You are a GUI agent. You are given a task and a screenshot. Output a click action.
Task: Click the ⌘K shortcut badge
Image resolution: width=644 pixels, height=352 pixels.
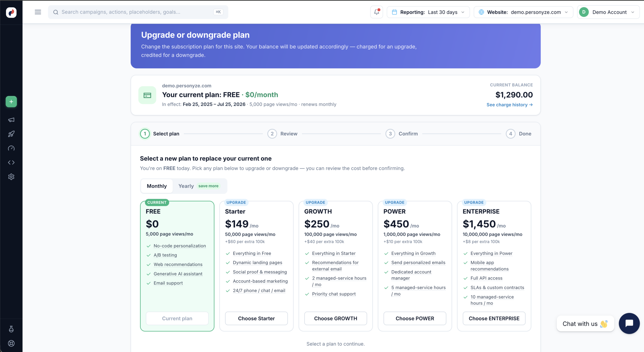pyautogui.click(x=218, y=12)
